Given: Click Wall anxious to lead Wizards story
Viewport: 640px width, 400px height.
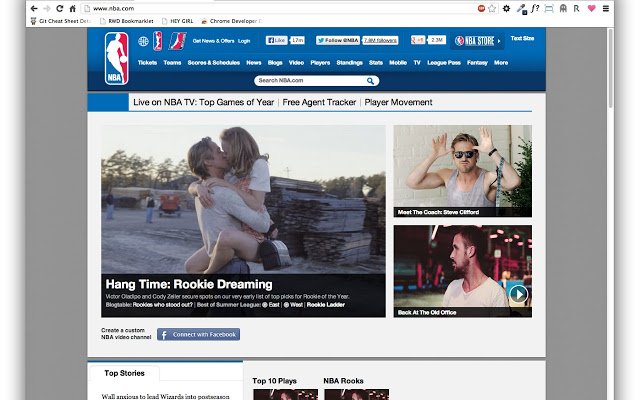Looking at the screenshot, I should click(165, 396).
